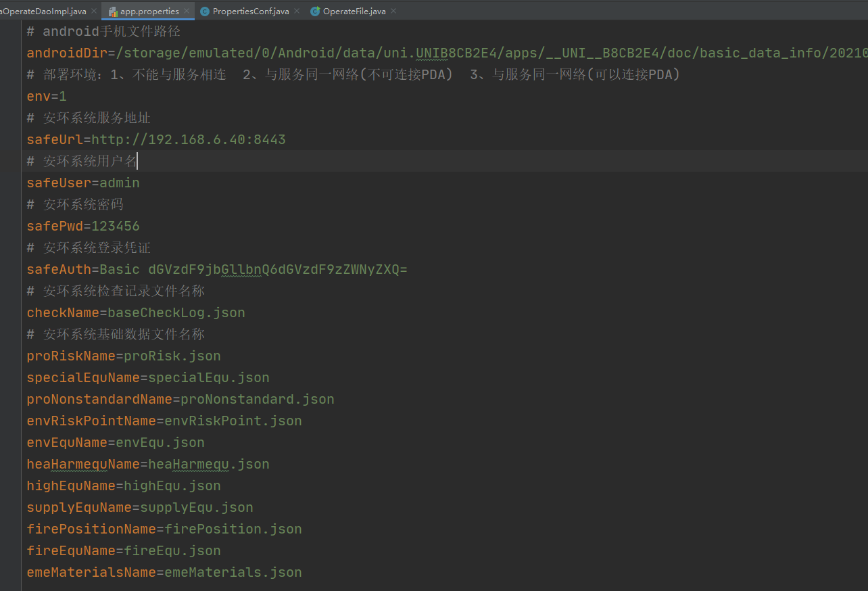This screenshot has height=591, width=868.
Task: Click the env=1 property line
Action: pyautogui.click(x=46, y=96)
